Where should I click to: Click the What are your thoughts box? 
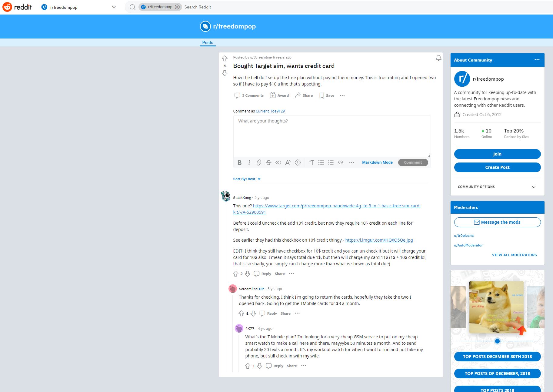332,136
